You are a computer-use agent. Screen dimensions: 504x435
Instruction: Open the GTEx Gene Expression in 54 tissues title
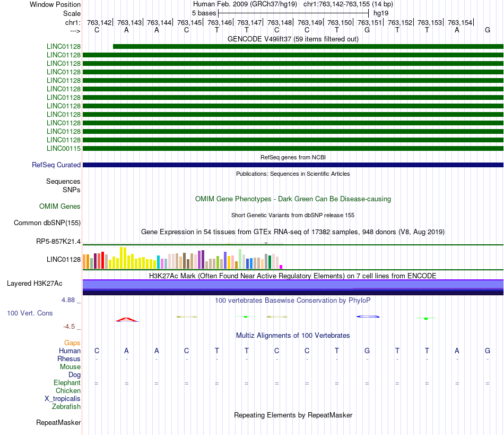coord(293,232)
